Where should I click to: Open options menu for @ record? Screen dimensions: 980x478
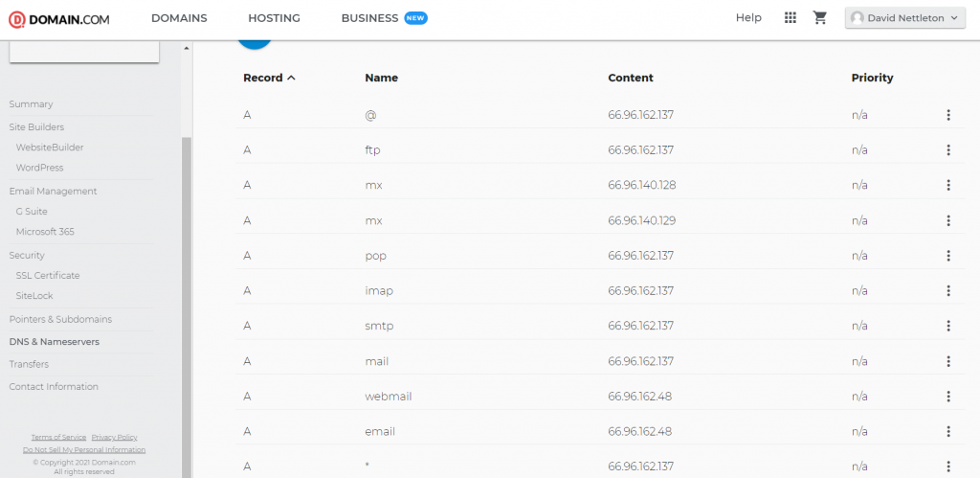coord(948,115)
